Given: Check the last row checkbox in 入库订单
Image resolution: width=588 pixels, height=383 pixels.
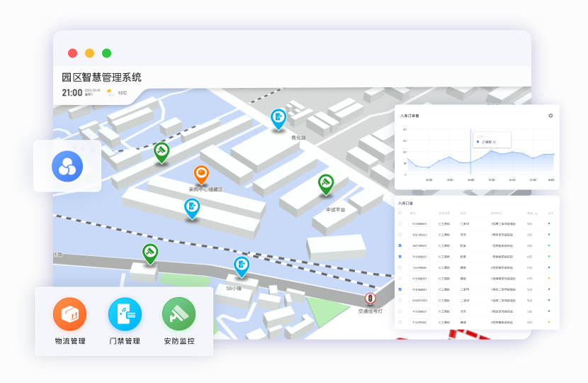Looking at the screenshot, I should 400,322.
